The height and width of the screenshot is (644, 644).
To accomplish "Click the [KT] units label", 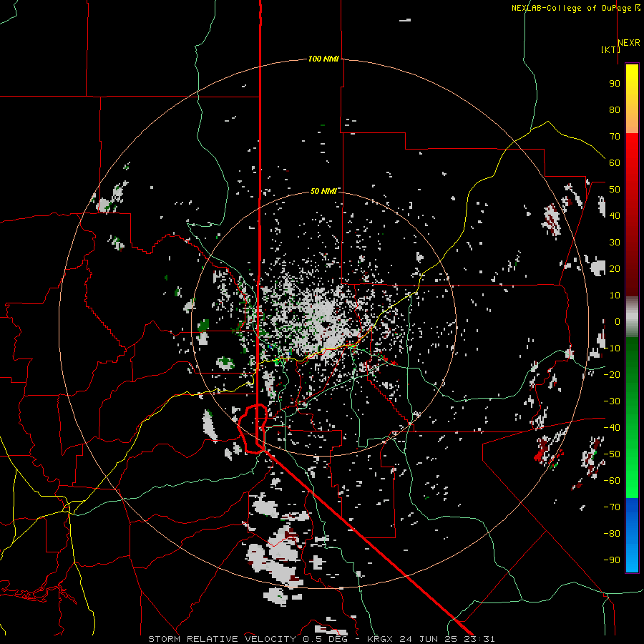I will 610,49.
